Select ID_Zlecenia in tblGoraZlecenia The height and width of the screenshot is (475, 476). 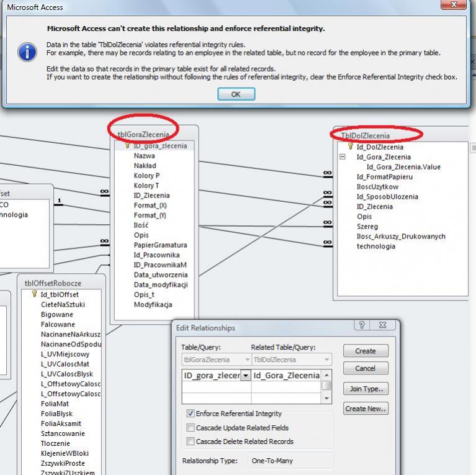[152, 196]
